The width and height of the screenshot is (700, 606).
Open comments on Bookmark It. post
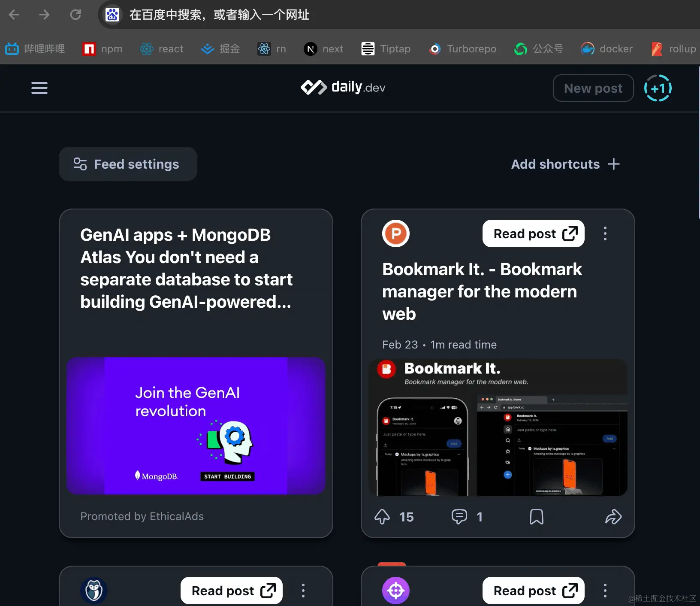[459, 517]
